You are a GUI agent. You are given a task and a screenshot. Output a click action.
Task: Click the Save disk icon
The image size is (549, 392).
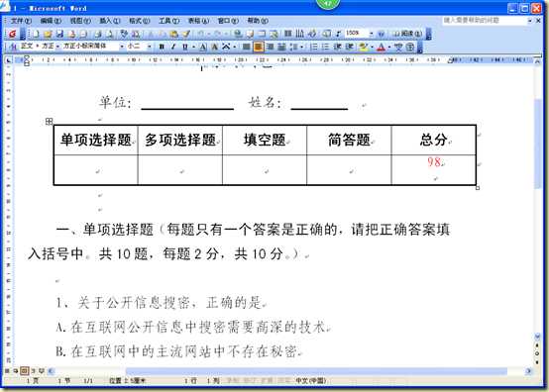[x=59, y=34]
